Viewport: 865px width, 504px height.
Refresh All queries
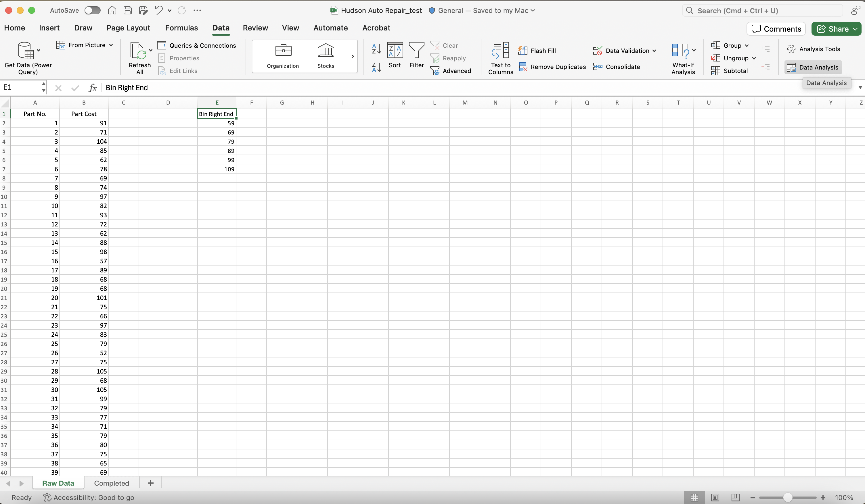[139, 58]
